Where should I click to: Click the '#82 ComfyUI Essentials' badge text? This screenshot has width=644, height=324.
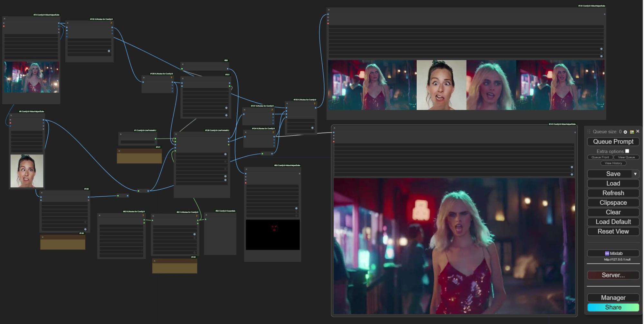(225, 211)
